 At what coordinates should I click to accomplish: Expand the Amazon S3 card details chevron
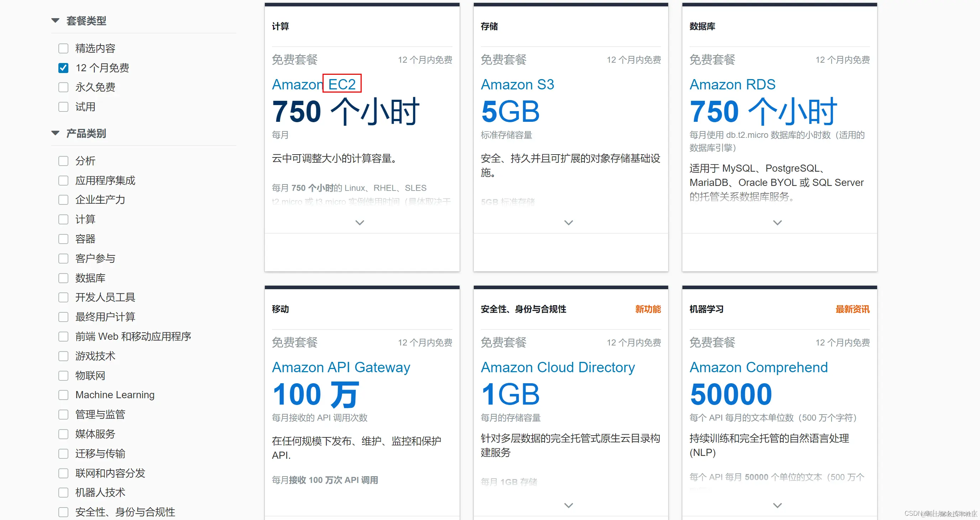tap(569, 223)
